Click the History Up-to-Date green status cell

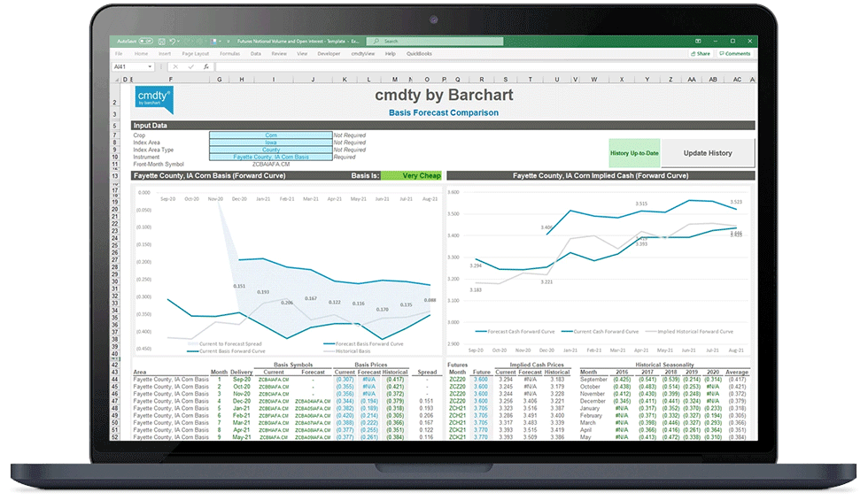tap(634, 153)
